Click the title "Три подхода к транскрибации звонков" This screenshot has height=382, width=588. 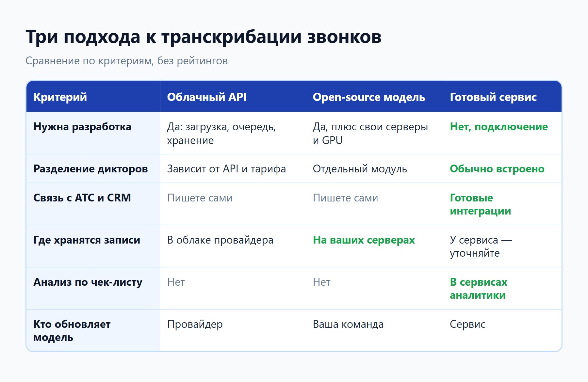coord(204,37)
